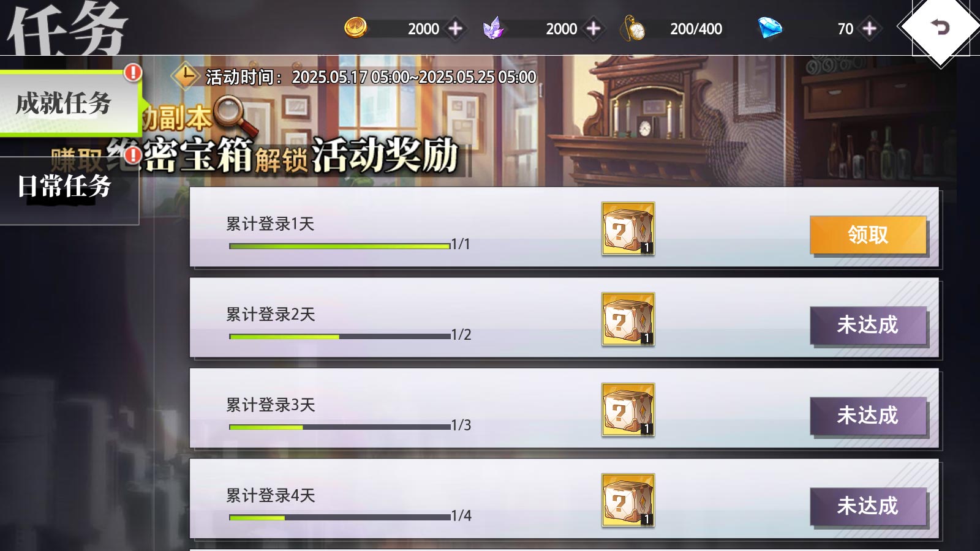
Task: Open the mystery box reward for 累计登录3天
Action: (628, 410)
